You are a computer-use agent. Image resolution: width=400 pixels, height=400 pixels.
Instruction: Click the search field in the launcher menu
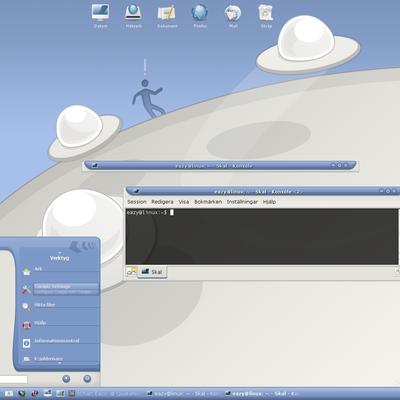[13, 379]
